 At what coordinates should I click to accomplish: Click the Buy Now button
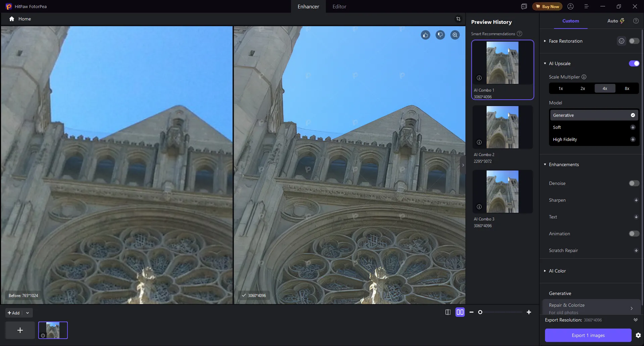point(547,6)
